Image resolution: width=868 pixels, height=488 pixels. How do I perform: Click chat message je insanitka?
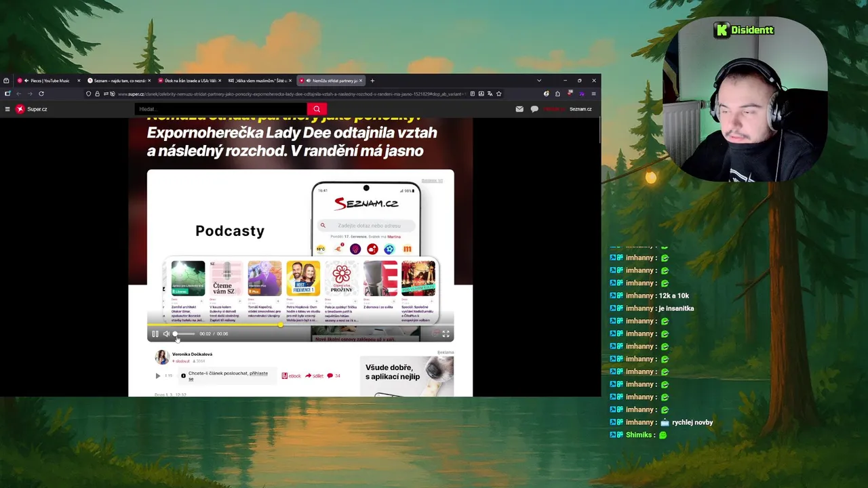676,308
